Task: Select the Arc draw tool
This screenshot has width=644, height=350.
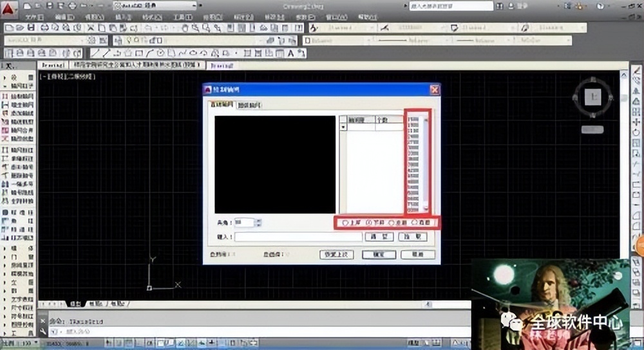Action: (149, 53)
